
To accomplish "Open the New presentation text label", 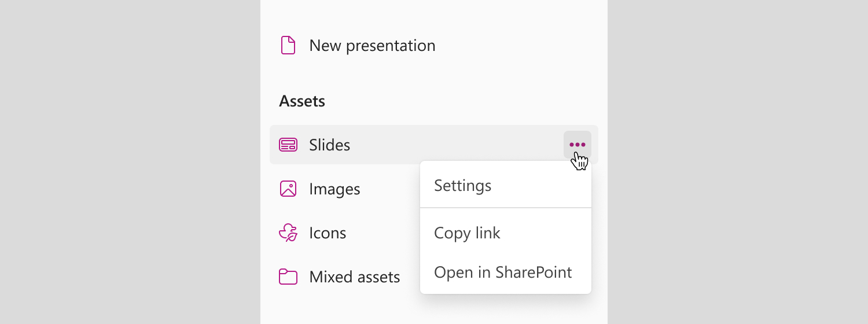I will pyautogui.click(x=372, y=46).
